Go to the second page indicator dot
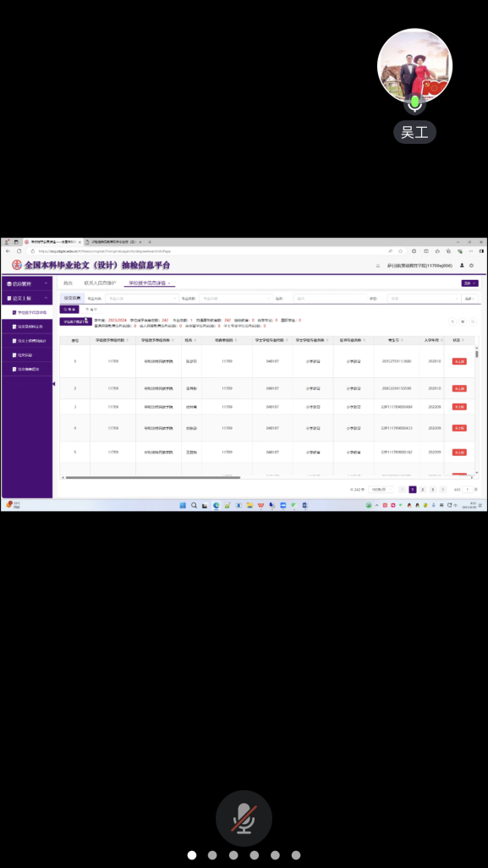This screenshot has width=488, height=868. pos(212,855)
